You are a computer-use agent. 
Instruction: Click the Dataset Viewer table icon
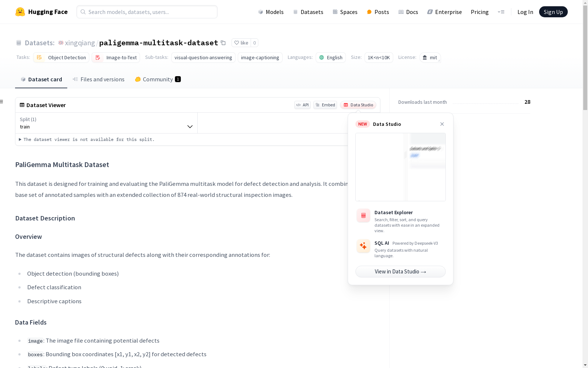22,105
